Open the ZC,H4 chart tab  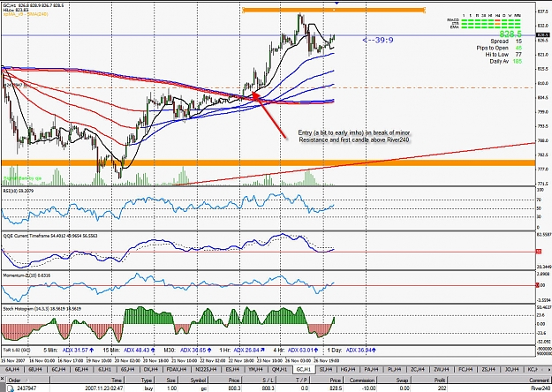pyautogui.click(x=418, y=369)
